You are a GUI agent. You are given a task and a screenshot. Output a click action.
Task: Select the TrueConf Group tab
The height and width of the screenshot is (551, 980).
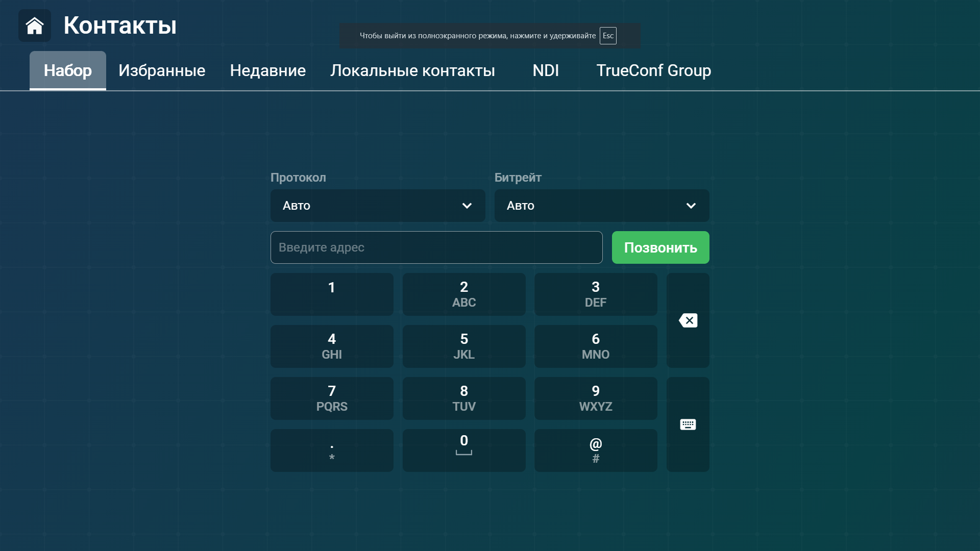coord(654,70)
